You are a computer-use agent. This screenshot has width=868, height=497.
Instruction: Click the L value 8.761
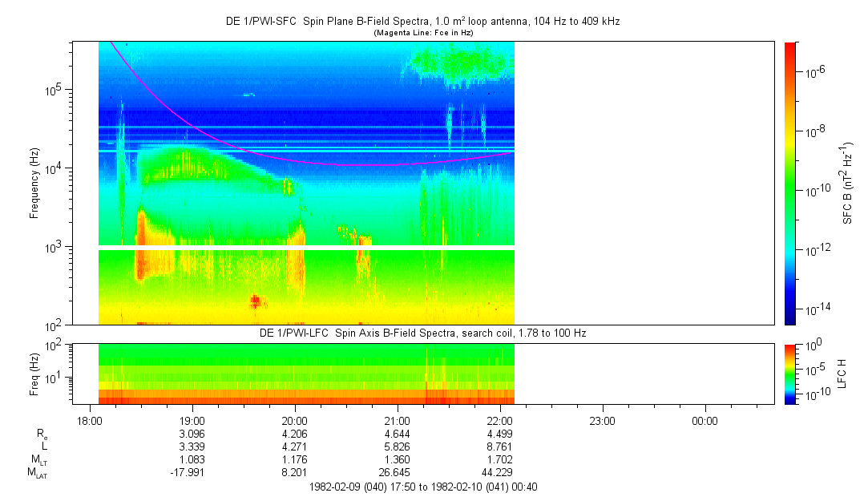(x=500, y=446)
